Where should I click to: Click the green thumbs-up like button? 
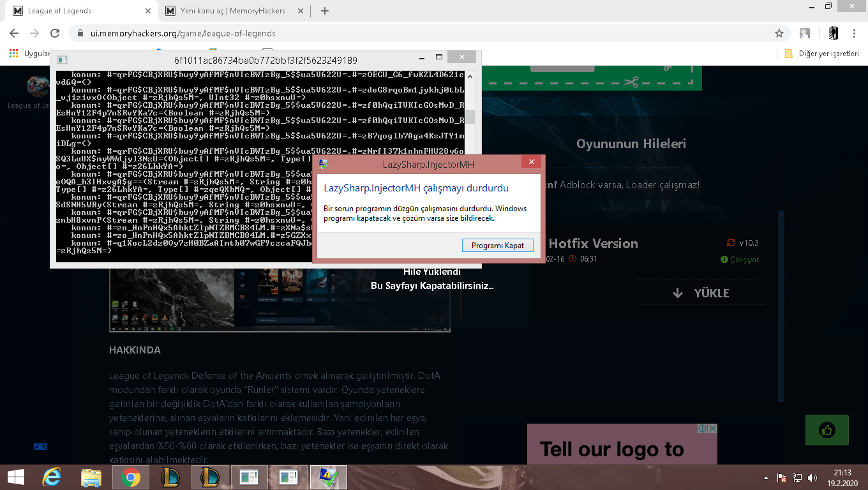pyautogui.click(x=827, y=430)
